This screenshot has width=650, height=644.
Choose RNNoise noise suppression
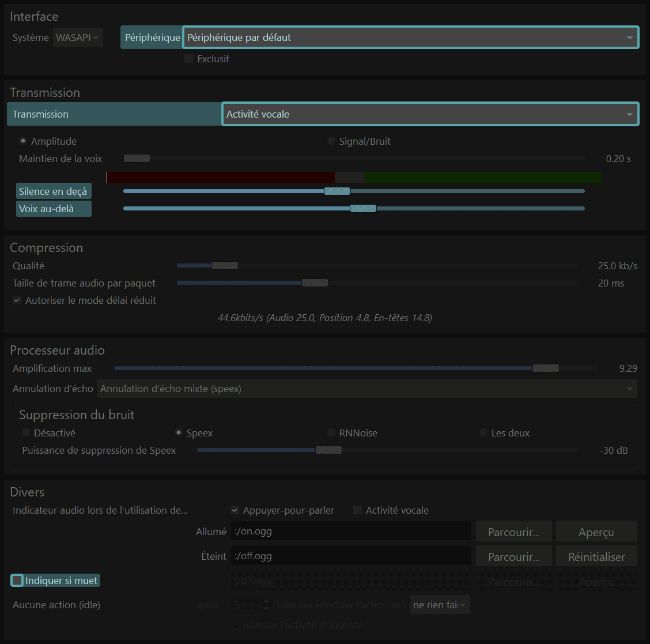click(331, 433)
